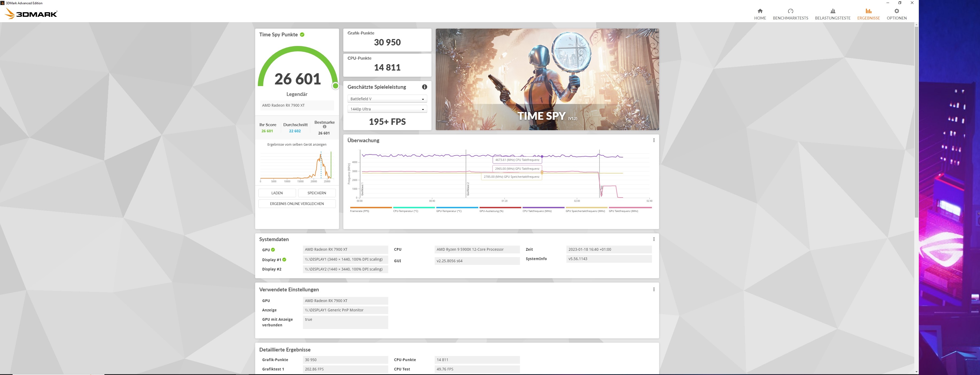Click info icon under Bestmarke
Screen dimensions: 980x375
[325, 127]
